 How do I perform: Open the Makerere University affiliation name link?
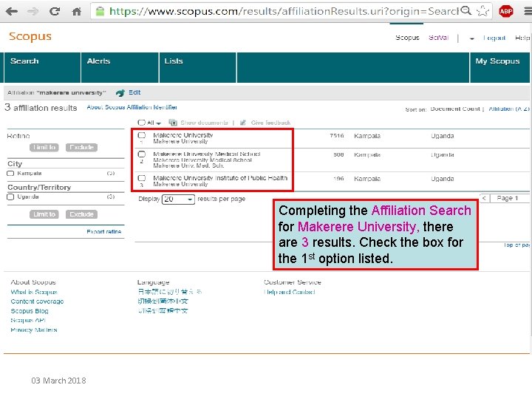click(x=183, y=135)
